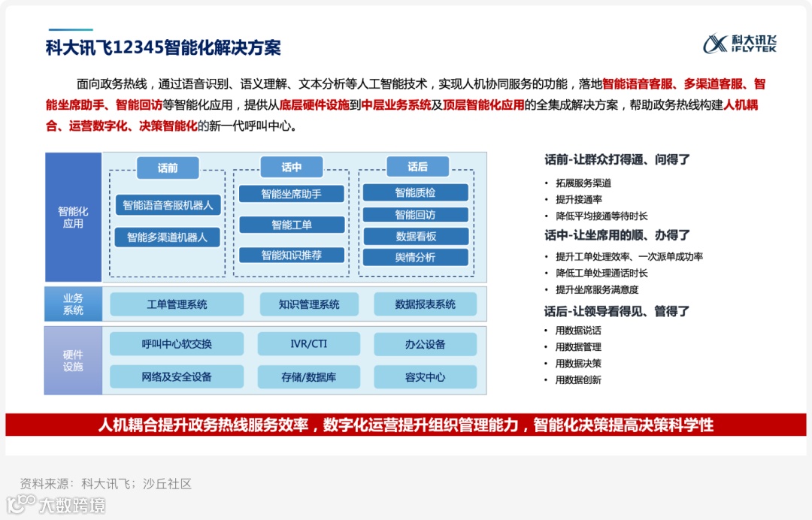Click the 数据报表系统 box
The width and height of the screenshot is (812, 520).
(x=425, y=304)
